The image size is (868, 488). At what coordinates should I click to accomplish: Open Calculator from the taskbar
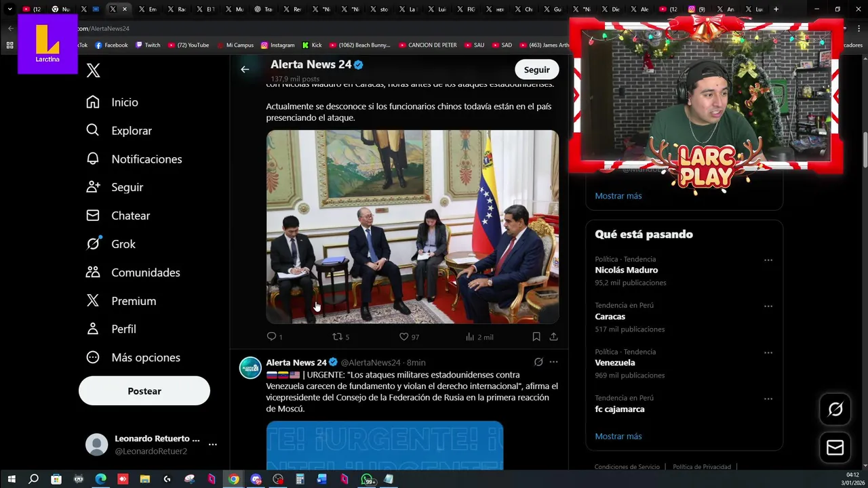[300, 479]
